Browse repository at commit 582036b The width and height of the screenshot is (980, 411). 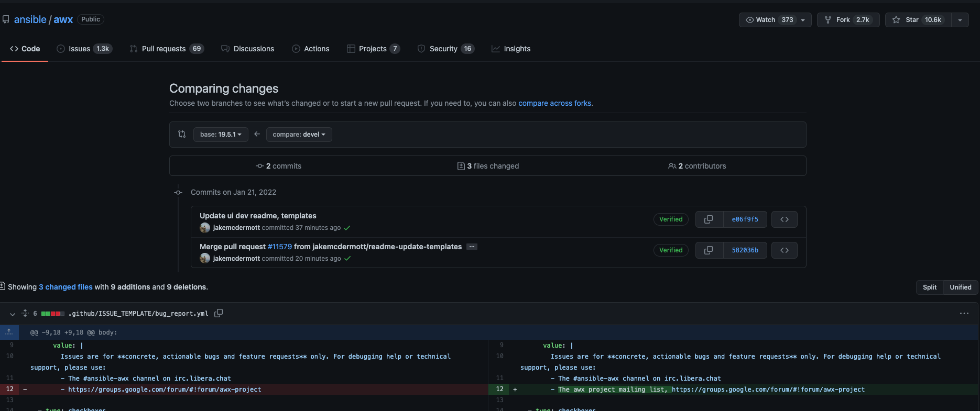784,250
